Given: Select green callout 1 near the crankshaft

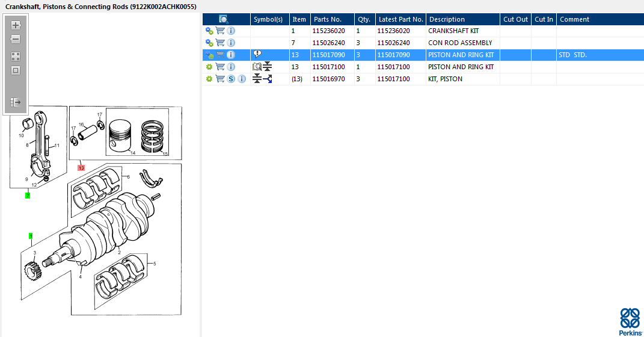Looking at the screenshot, I should click(x=31, y=236).
